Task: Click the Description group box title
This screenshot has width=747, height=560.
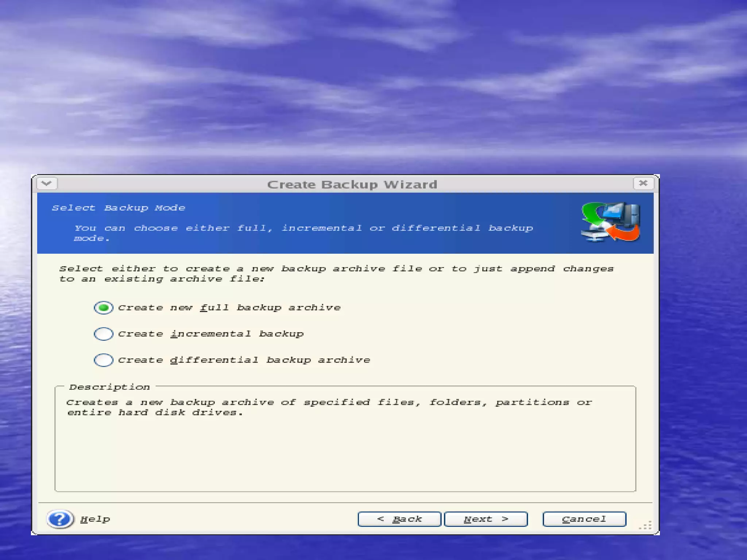Action: pyautogui.click(x=109, y=387)
